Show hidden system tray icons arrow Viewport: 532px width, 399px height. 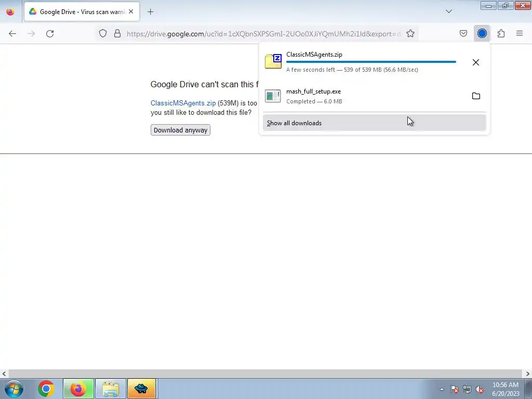coord(442,389)
